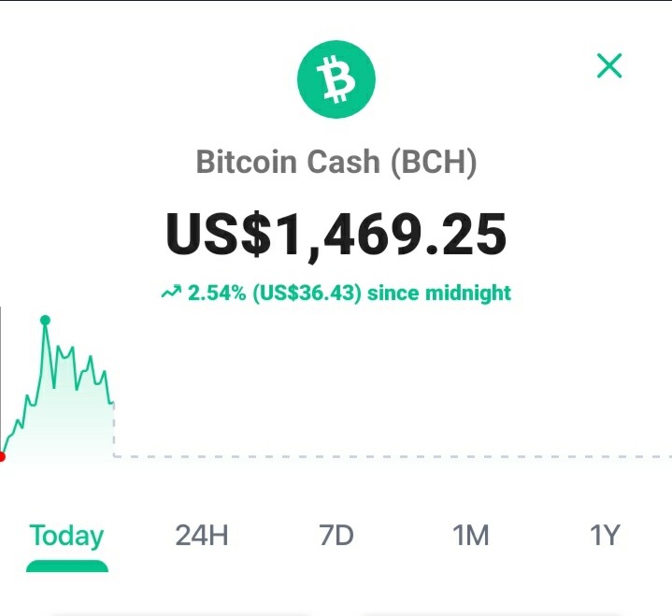Close the Bitcoin Cash detail panel

[x=609, y=65]
